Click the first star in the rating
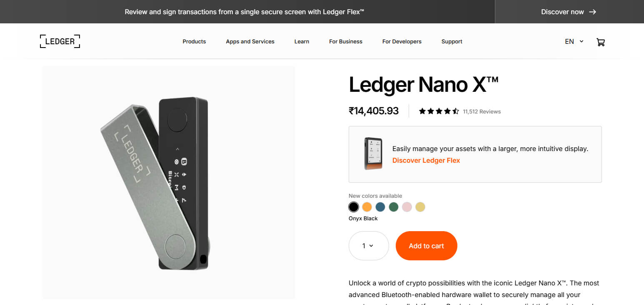The height and width of the screenshot is (305, 644). point(422,111)
